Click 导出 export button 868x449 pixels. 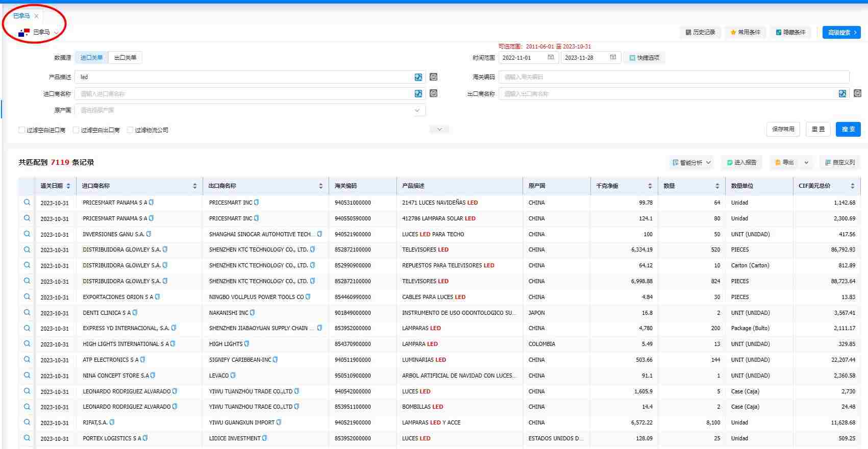(x=785, y=163)
